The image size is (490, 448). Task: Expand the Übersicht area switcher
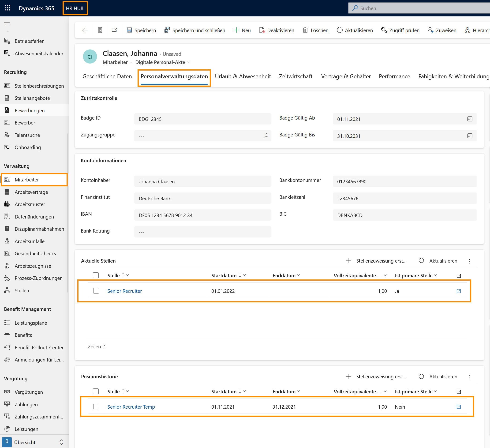pyautogui.click(x=61, y=442)
